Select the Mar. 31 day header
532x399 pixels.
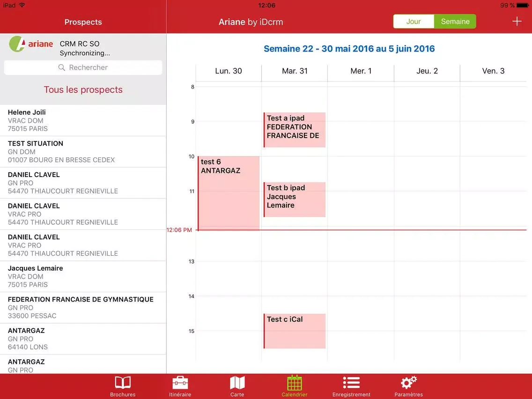coord(295,71)
